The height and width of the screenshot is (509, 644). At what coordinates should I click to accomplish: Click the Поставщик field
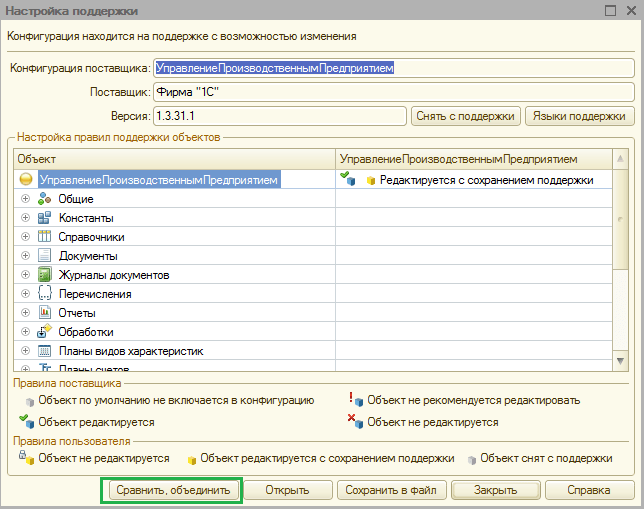[394, 92]
